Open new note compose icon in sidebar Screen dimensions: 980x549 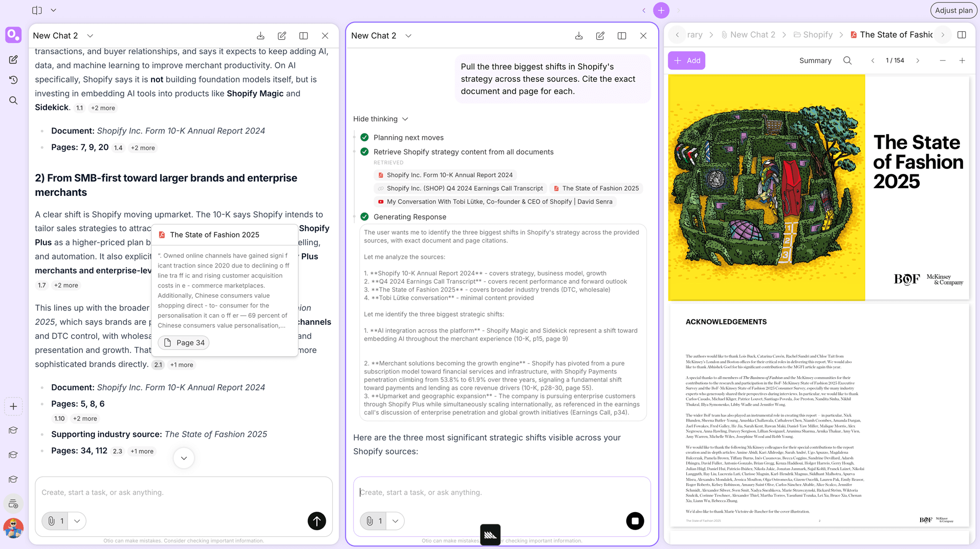pyautogui.click(x=13, y=60)
